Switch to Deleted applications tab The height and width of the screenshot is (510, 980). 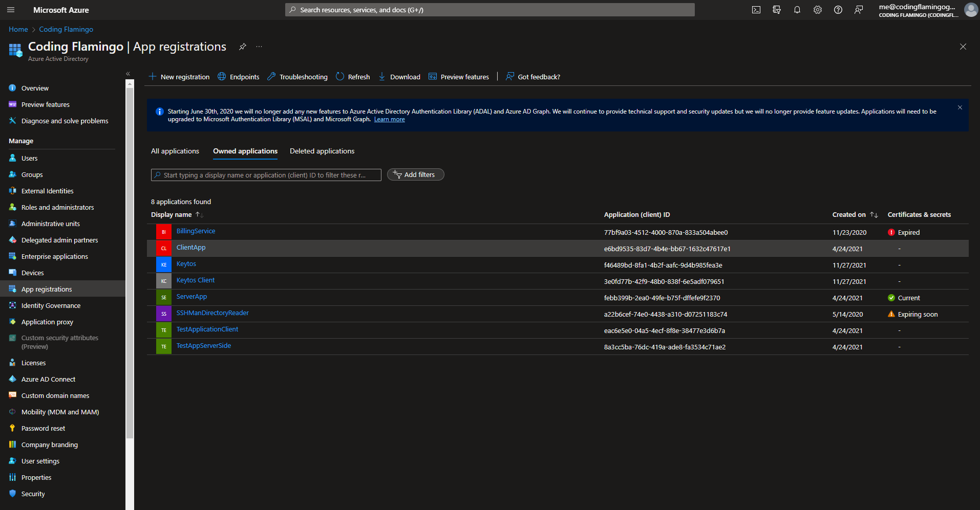322,151
